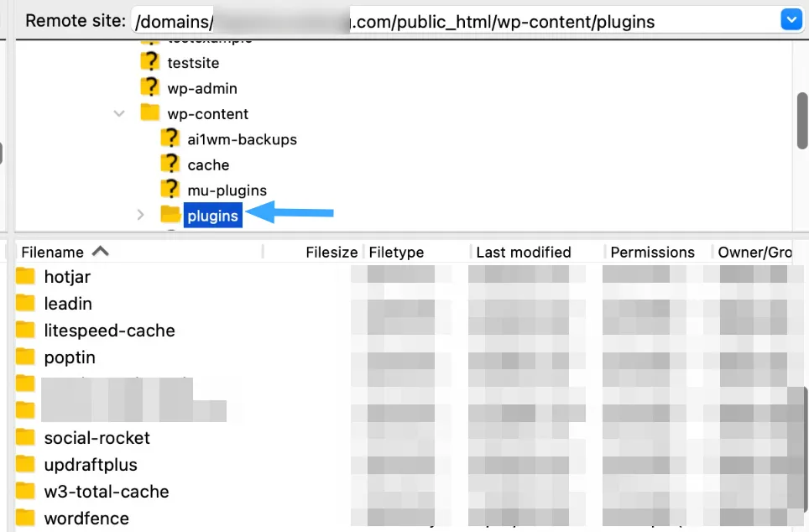Select the hotjar folder name

(68, 277)
